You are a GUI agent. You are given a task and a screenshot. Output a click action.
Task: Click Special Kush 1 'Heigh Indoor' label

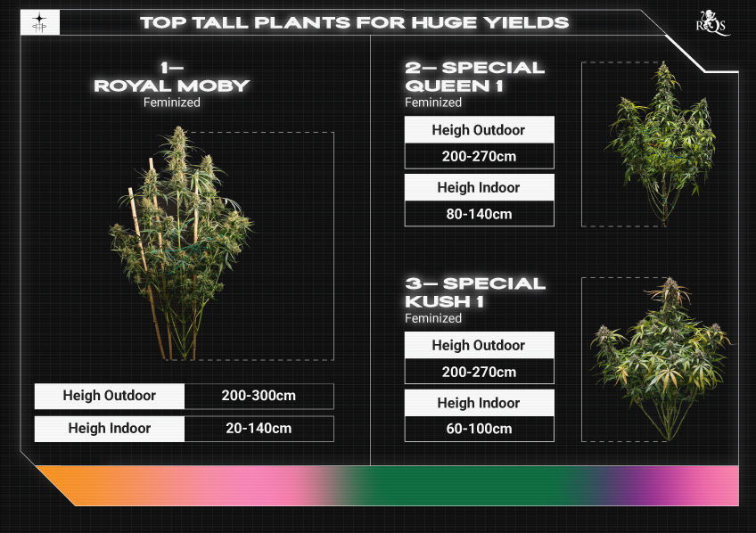point(480,403)
